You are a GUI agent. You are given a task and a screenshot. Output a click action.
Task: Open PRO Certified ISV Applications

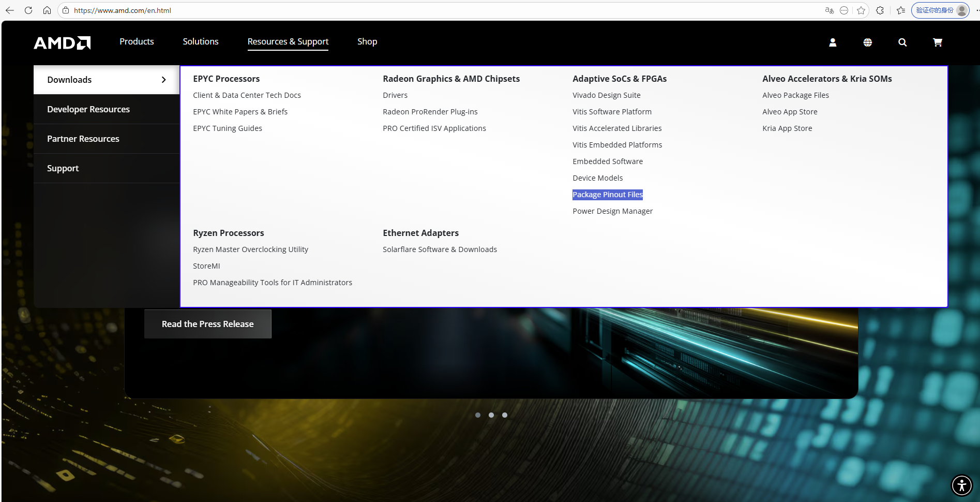pos(434,128)
